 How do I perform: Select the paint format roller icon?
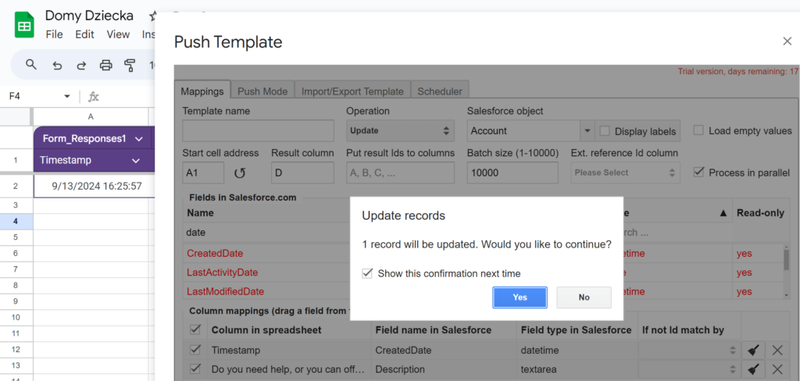pos(130,65)
